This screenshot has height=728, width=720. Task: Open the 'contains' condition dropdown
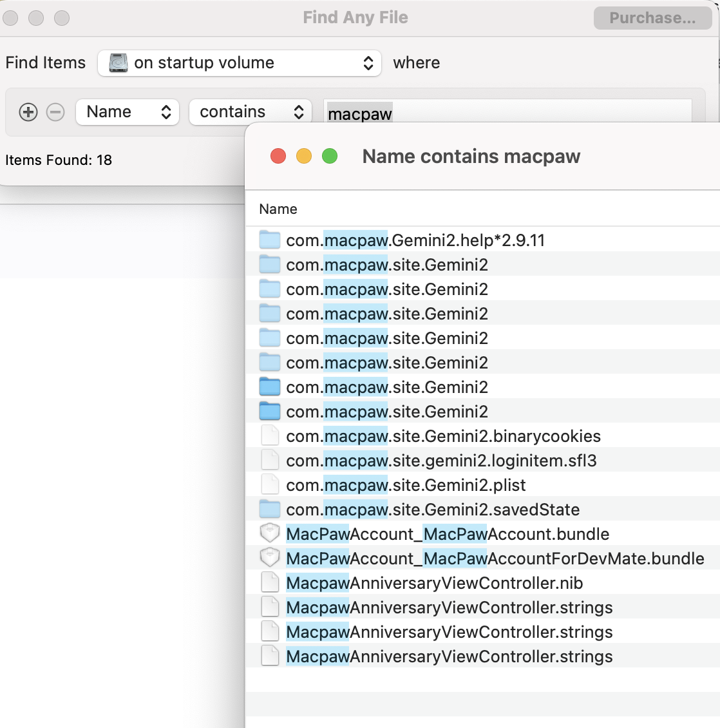point(251,112)
